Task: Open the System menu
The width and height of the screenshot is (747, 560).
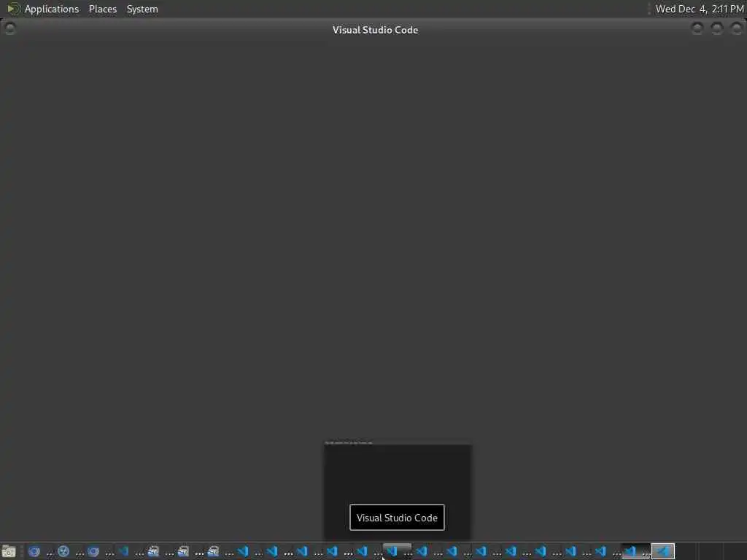Action: coord(142,9)
